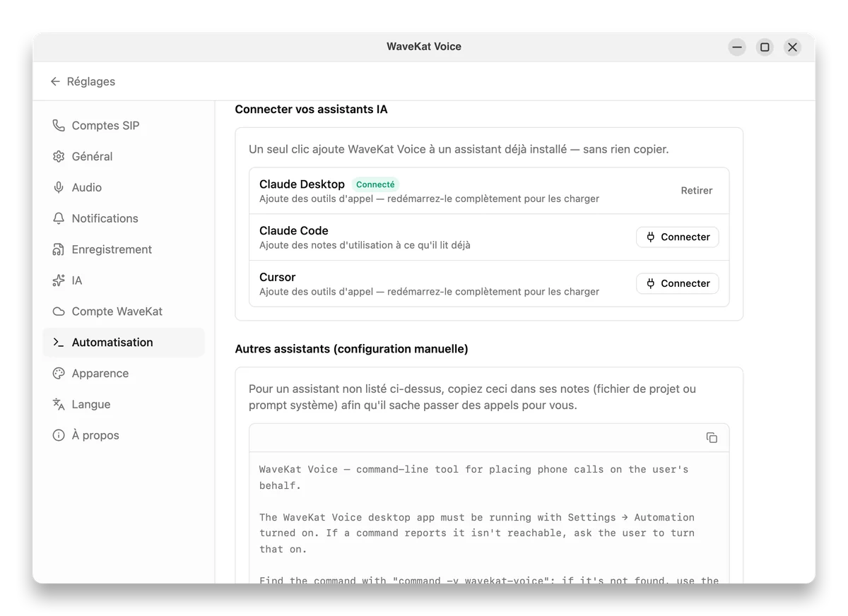848x616 pixels.
Task: Click the code paragraph starting 'The WaveKat Voice desktop app'
Action: click(x=477, y=533)
